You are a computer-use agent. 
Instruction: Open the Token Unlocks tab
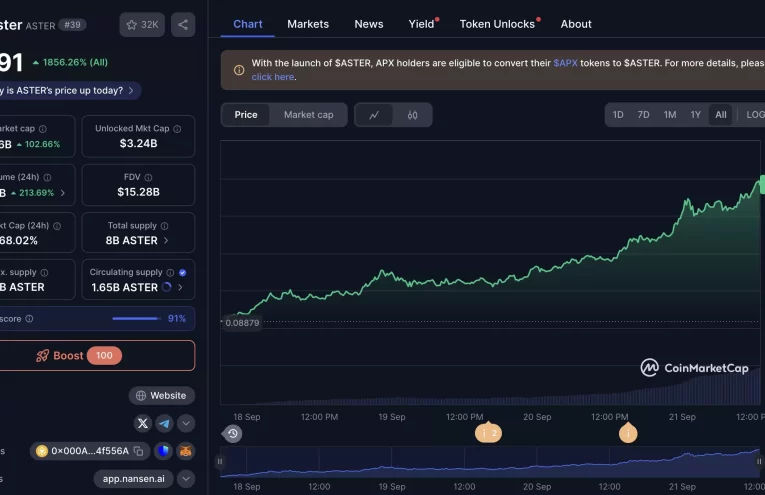point(497,24)
